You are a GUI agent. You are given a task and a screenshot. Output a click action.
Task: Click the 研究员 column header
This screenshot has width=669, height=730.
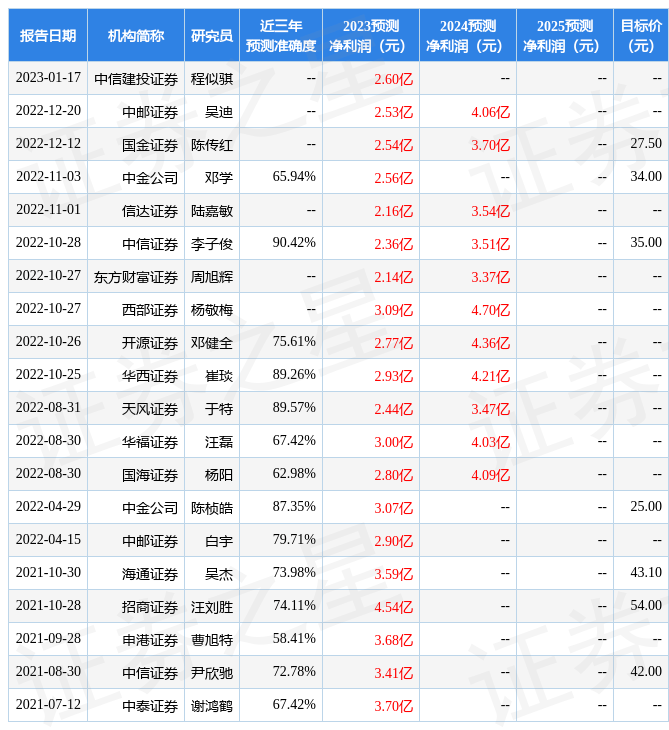212,35
